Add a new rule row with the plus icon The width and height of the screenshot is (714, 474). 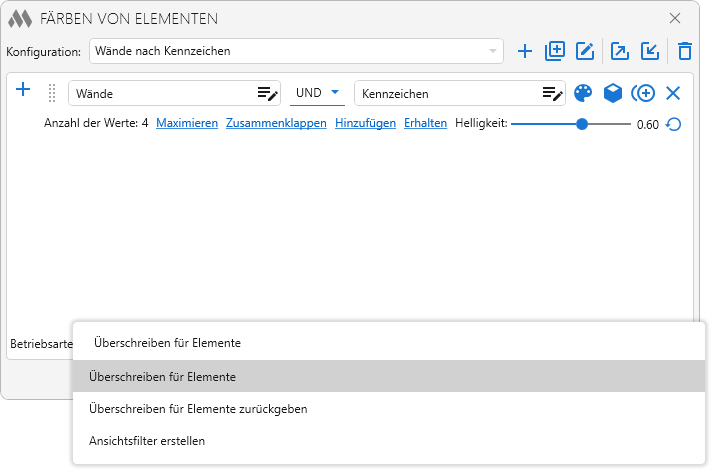(x=24, y=90)
